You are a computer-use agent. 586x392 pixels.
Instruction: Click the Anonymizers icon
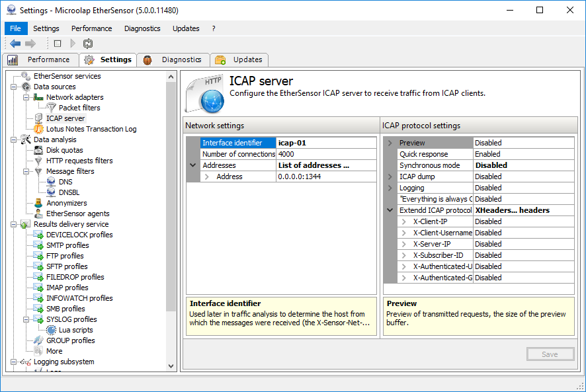point(38,203)
